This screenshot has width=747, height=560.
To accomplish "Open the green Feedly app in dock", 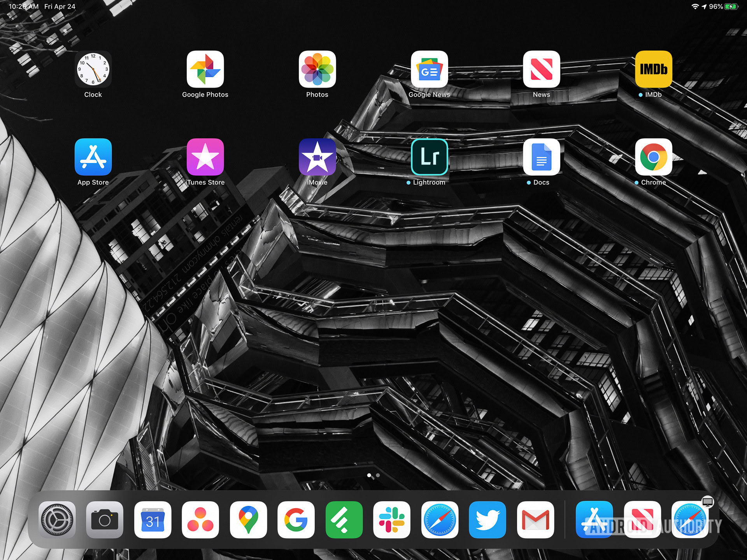I will pos(344,520).
